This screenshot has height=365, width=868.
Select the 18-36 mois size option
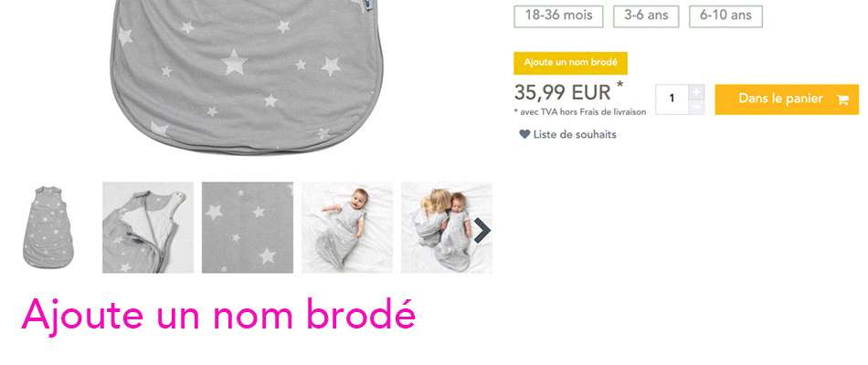558,16
